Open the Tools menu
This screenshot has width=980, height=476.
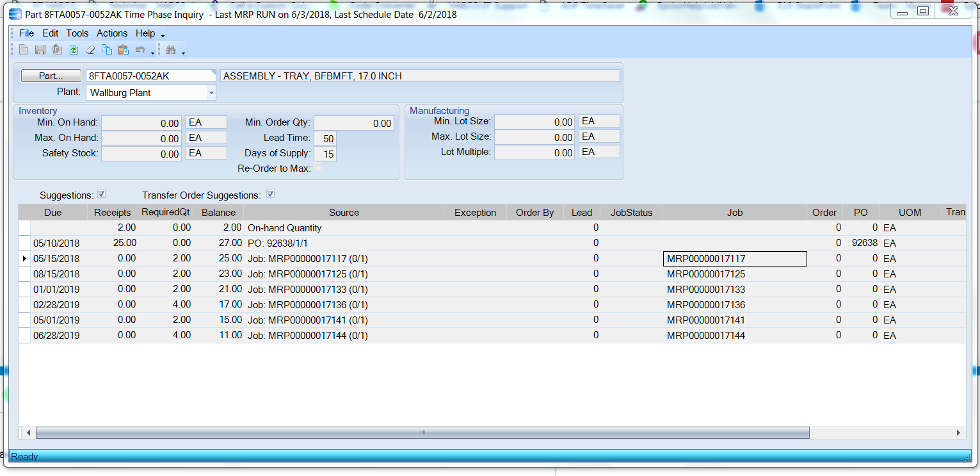tap(77, 33)
